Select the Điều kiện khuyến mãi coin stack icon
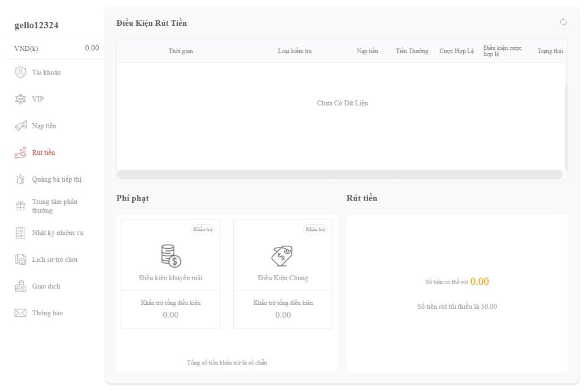The height and width of the screenshot is (392, 587). [x=171, y=256]
